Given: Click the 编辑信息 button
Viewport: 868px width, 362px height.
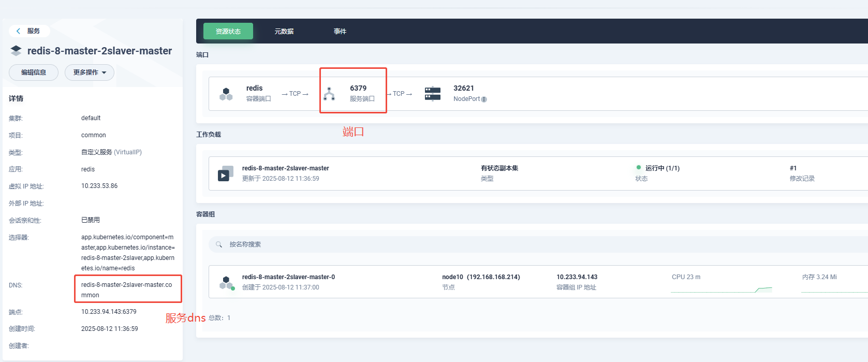Looking at the screenshot, I should 34,73.
